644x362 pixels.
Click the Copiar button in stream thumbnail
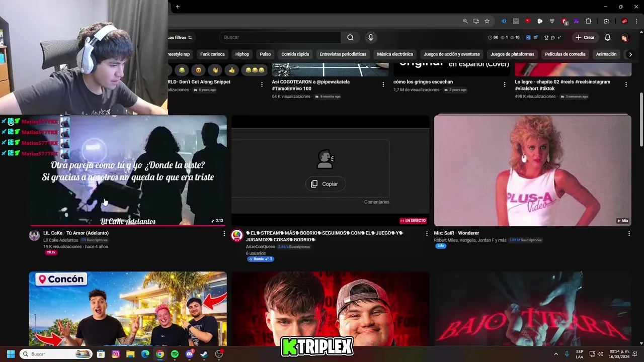click(325, 184)
